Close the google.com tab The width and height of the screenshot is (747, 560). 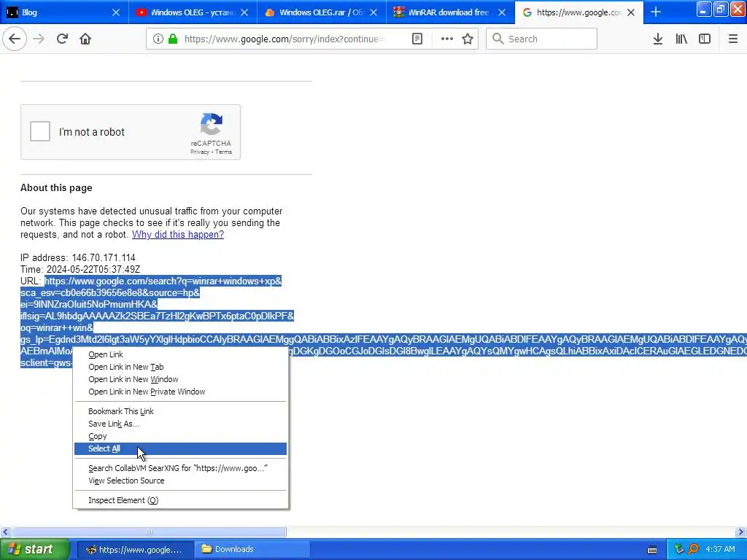tap(631, 12)
